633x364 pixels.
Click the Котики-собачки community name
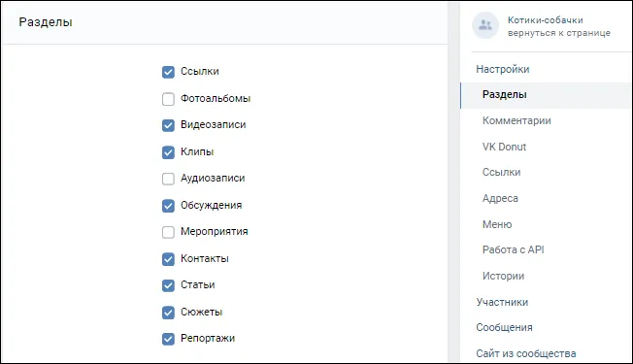click(x=545, y=20)
